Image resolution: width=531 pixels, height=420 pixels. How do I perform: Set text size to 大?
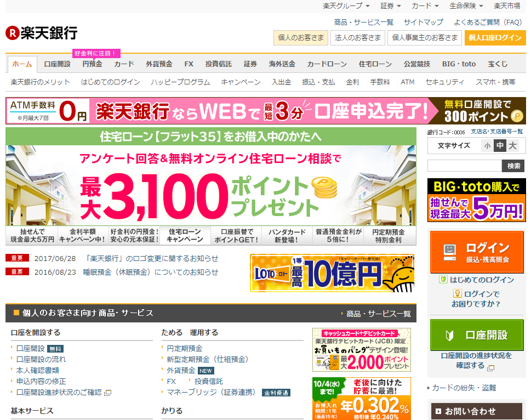click(x=512, y=146)
